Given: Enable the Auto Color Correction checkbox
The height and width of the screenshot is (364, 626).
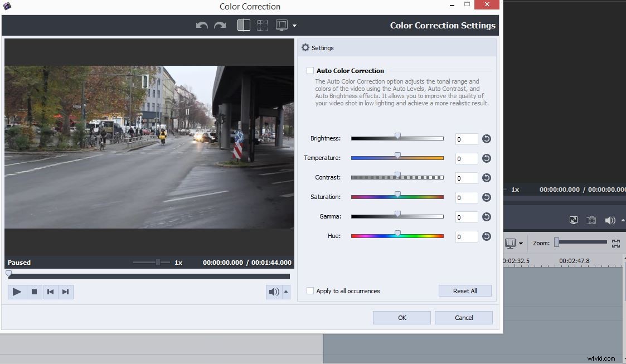Looking at the screenshot, I should (x=310, y=71).
